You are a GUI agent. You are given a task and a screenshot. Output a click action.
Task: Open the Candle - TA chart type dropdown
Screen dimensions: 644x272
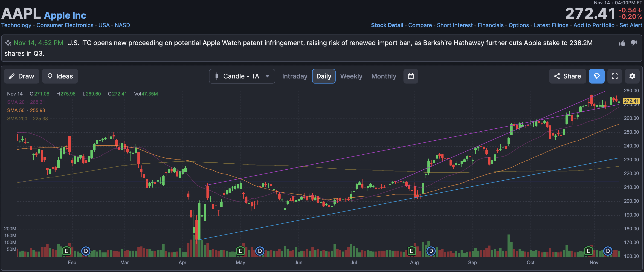[242, 76]
